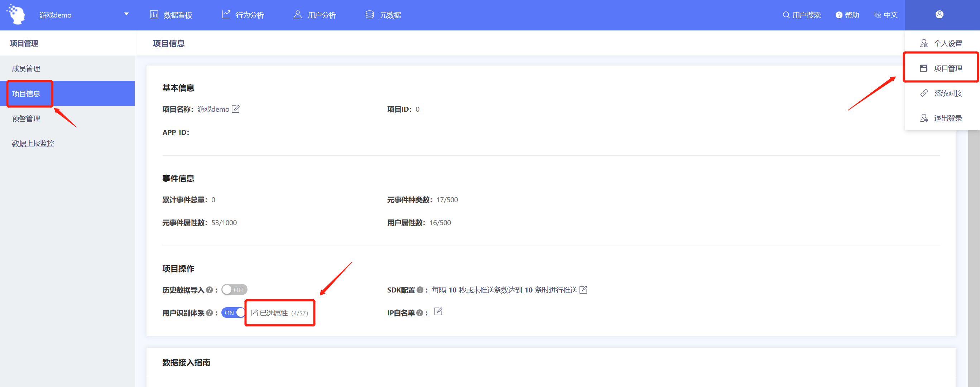Image resolution: width=980 pixels, height=387 pixels.
Task: Select 个人设置 in account menu
Action: pos(942,43)
